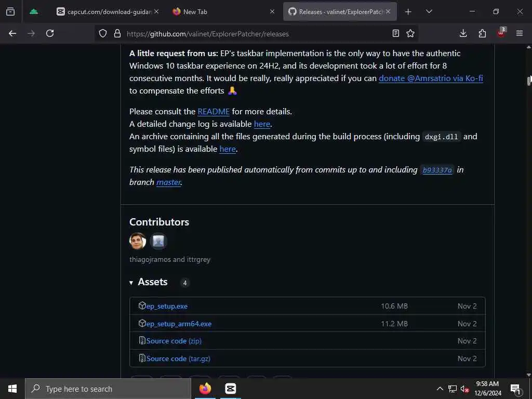Click scrollbar down arrow

(x=528, y=375)
